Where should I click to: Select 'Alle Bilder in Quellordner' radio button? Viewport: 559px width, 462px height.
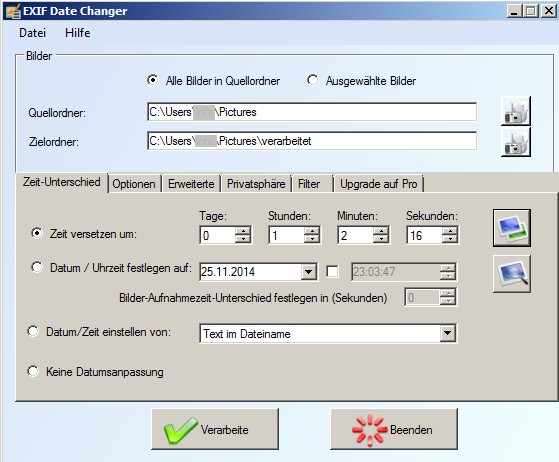tap(153, 80)
